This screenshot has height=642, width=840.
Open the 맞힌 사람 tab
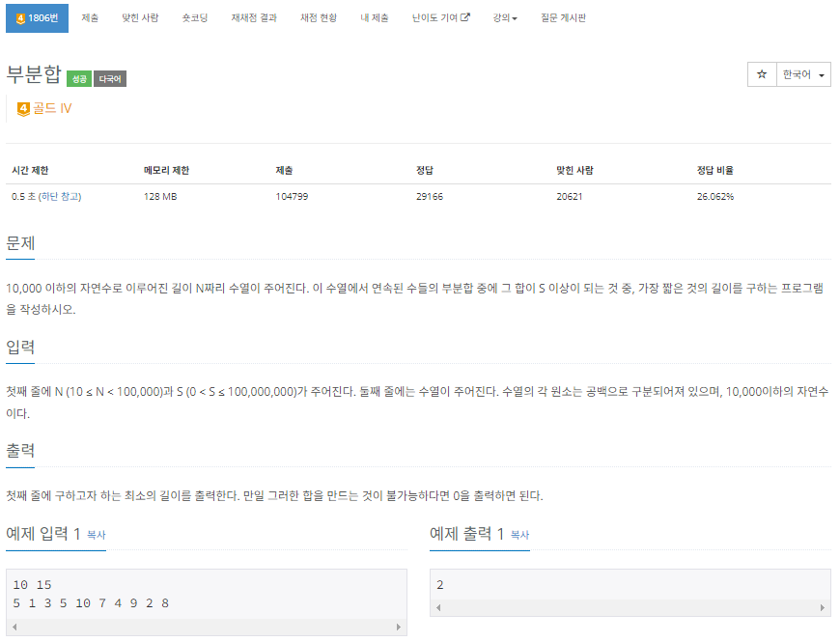click(140, 18)
